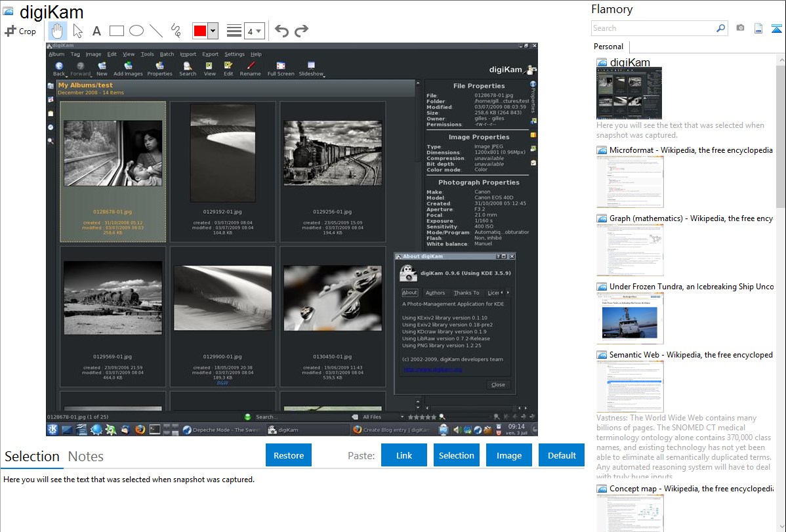This screenshot has width=786, height=532.
Task: Undo the last annotation
Action: pyautogui.click(x=281, y=31)
